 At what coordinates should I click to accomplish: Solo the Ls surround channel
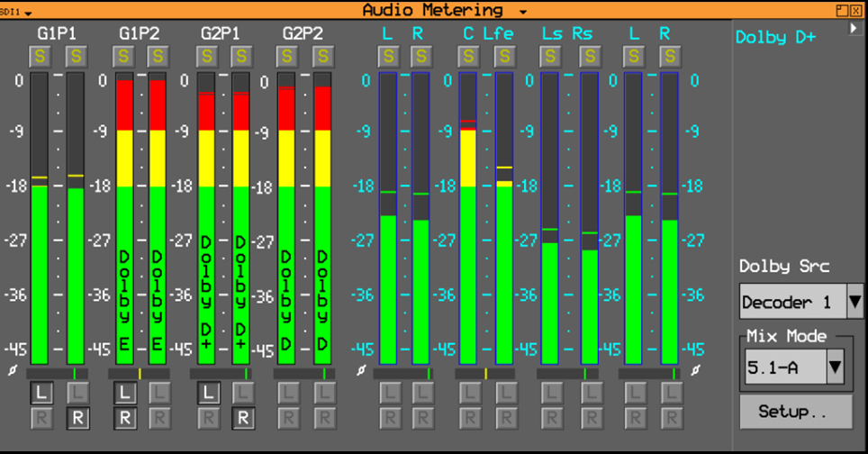coord(549,56)
